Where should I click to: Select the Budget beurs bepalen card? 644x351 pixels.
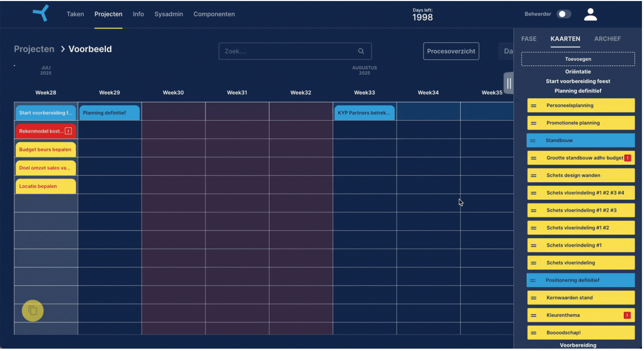(46, 149)
